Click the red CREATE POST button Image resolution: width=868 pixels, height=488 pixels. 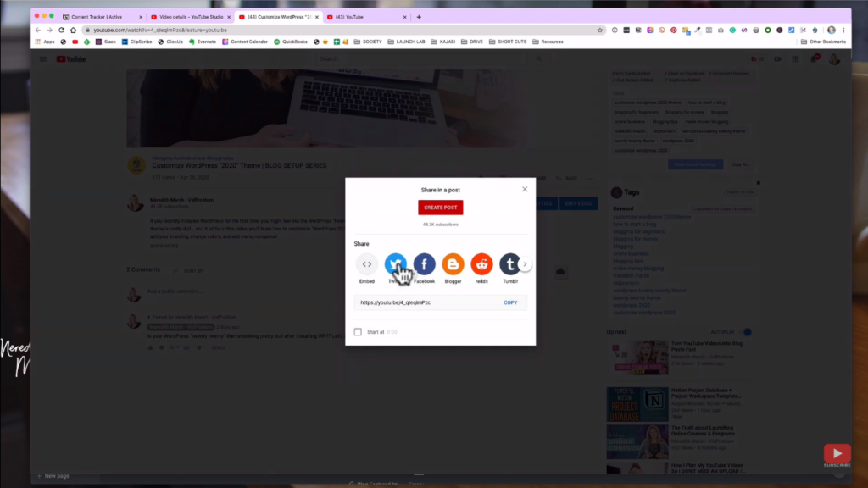coord(441,208)
